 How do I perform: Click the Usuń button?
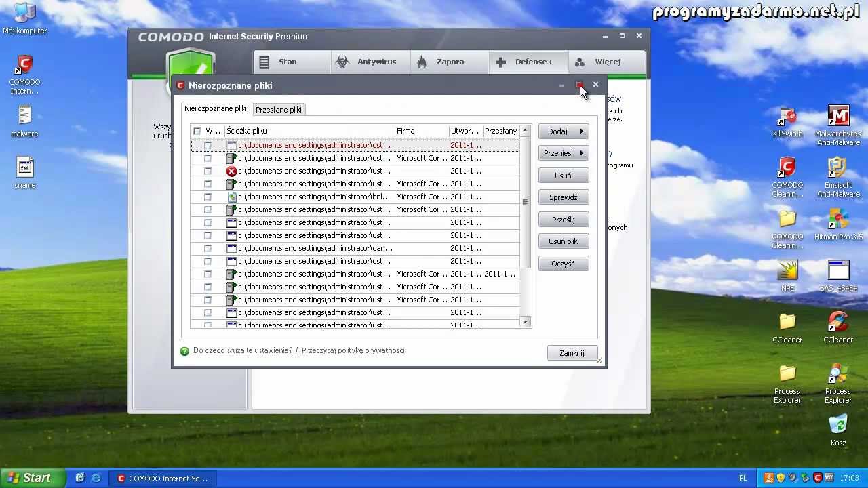tap(564, 176)
